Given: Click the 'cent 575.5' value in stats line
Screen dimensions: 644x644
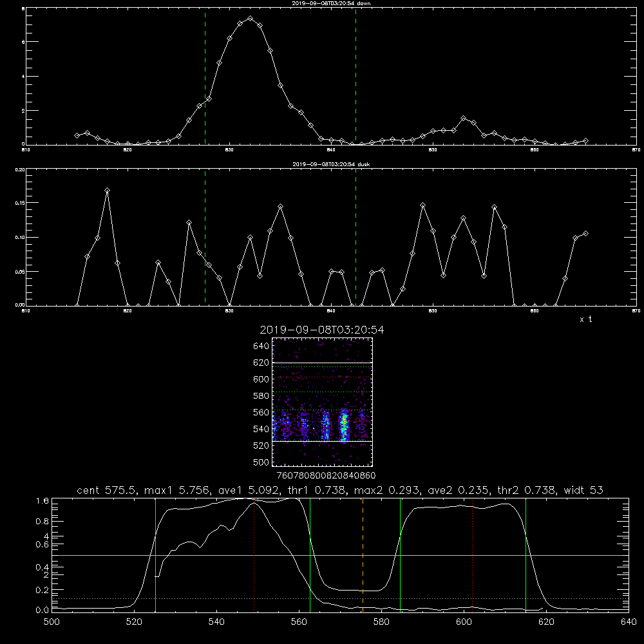Looking at the screenshot, I should 108,490.
